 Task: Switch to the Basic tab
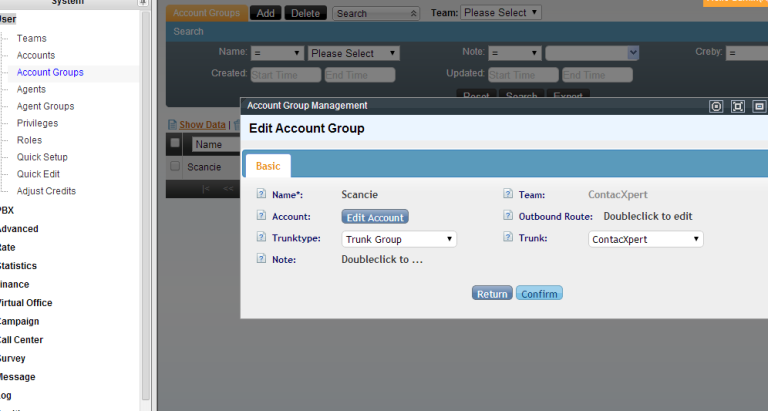(268, 166)
